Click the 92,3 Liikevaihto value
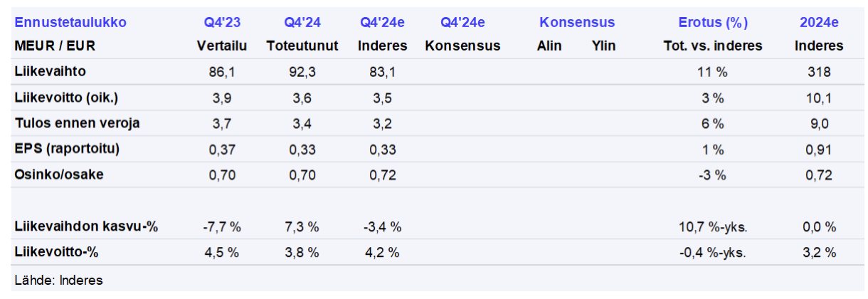 302,72
